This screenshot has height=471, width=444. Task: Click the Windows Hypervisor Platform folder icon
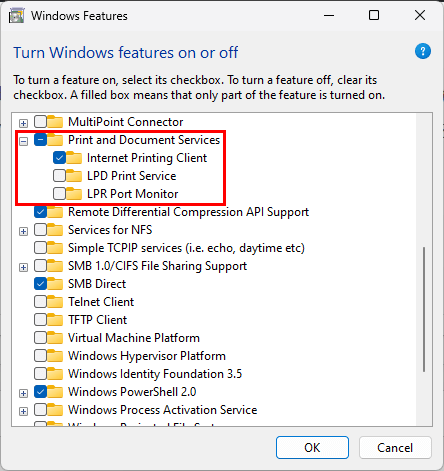click(55, 356)
